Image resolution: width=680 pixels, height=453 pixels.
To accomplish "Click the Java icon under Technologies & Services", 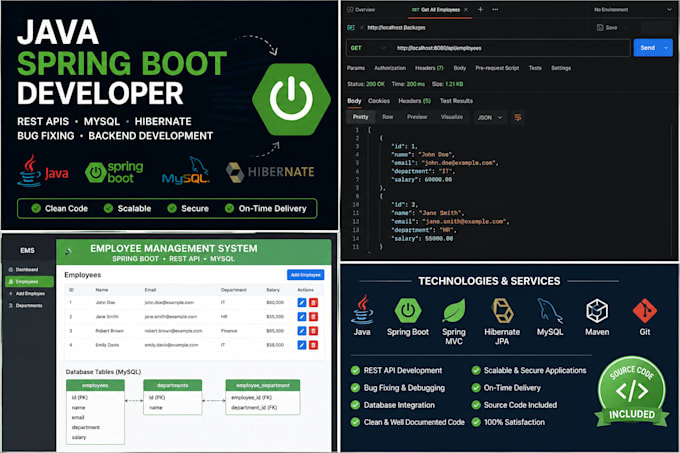I will pyautogui.click(x=362, y=310).
